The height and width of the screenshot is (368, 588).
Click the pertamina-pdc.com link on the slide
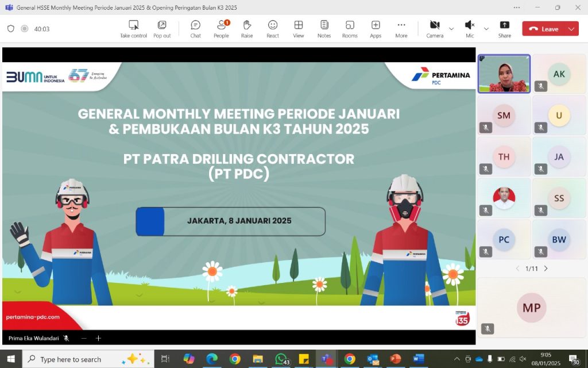[x=33, y=317]
